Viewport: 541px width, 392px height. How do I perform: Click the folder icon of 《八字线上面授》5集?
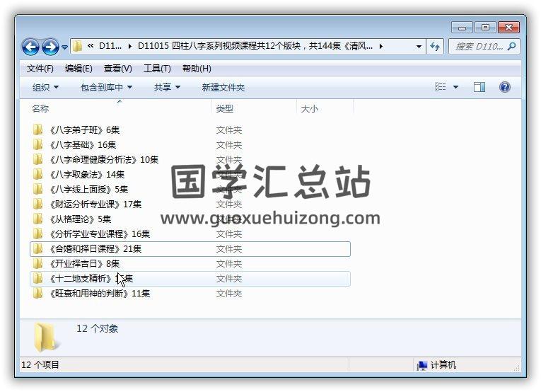pyautogui.click(x=37, y=189)
